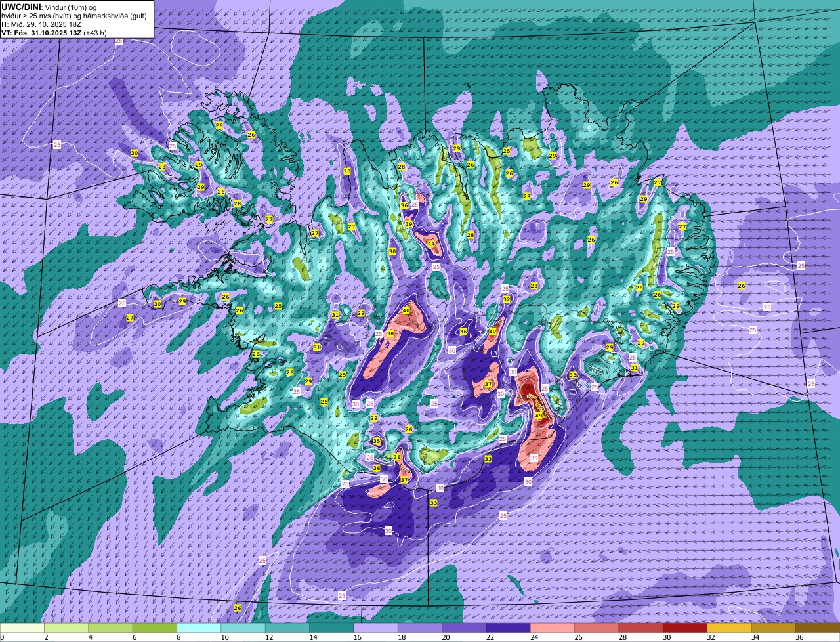Click the 12–14 teal legend swatch
This screenshot has width=840, height=642.
(287, 628)
